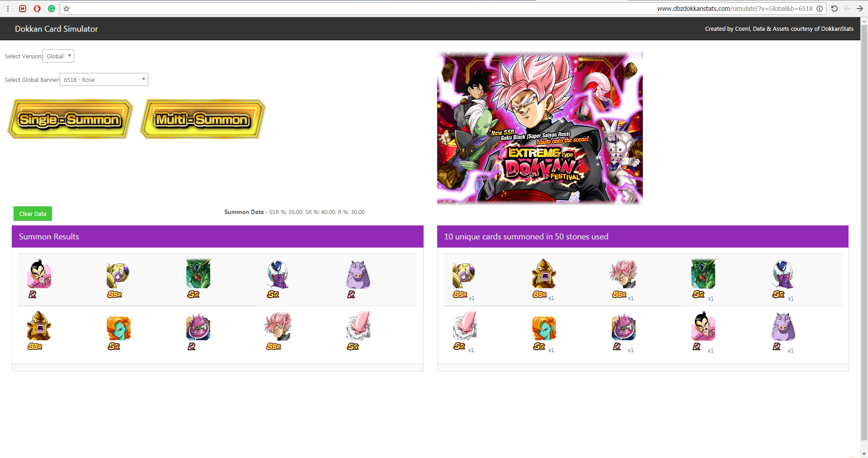Open the Select Global Banner dropdown

pos(104,80)
